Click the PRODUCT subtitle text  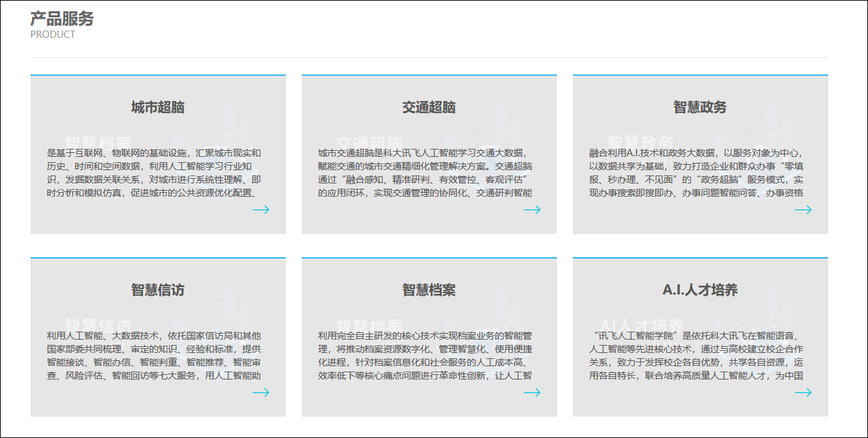click(51, 35)
